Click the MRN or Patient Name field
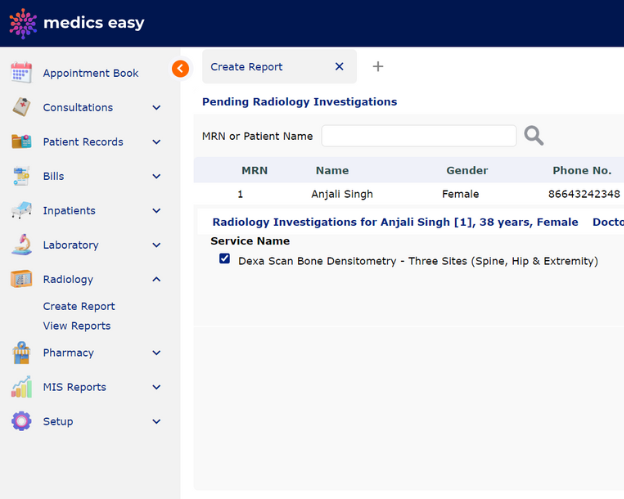The image size is (624, 499). tap(418, 136)
